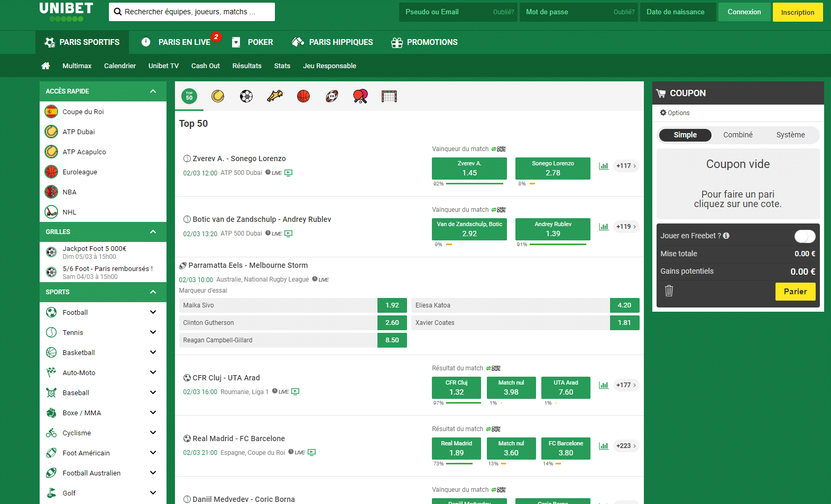Image resolution: width=831 pixels, height=504 pixels.
Task: Bet on Maika Sivo try scorer 1.92
Action: point(392,305)
